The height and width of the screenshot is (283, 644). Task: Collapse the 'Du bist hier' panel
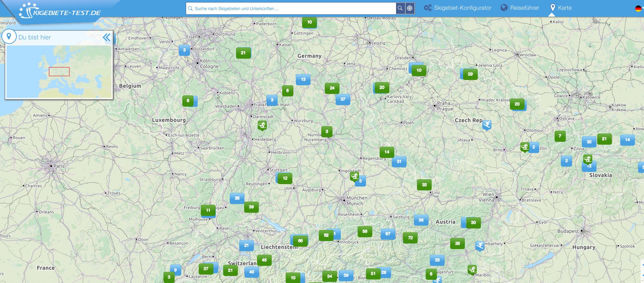point(107,37)
